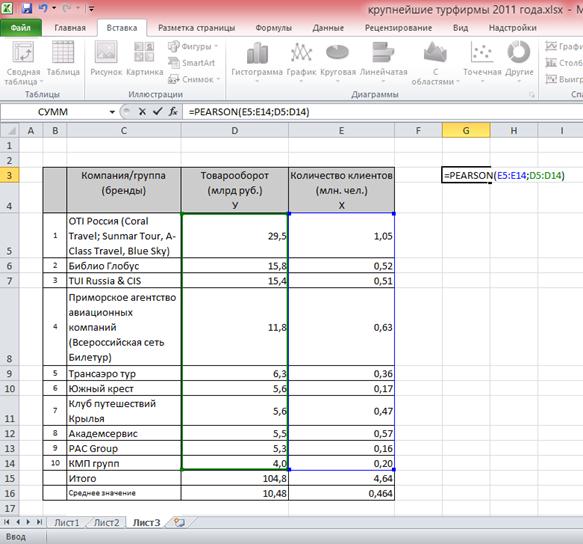Select column D header
The width and height of the screenshot is (583, 544).
point(235,131)
